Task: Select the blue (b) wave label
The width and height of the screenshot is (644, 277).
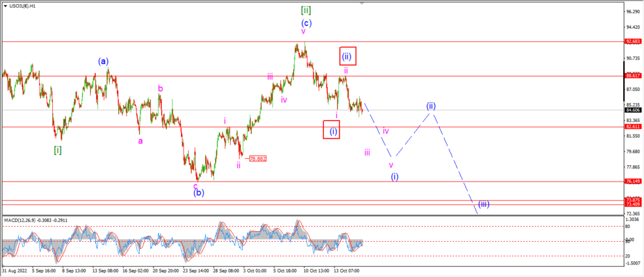Action: [199, 192]
